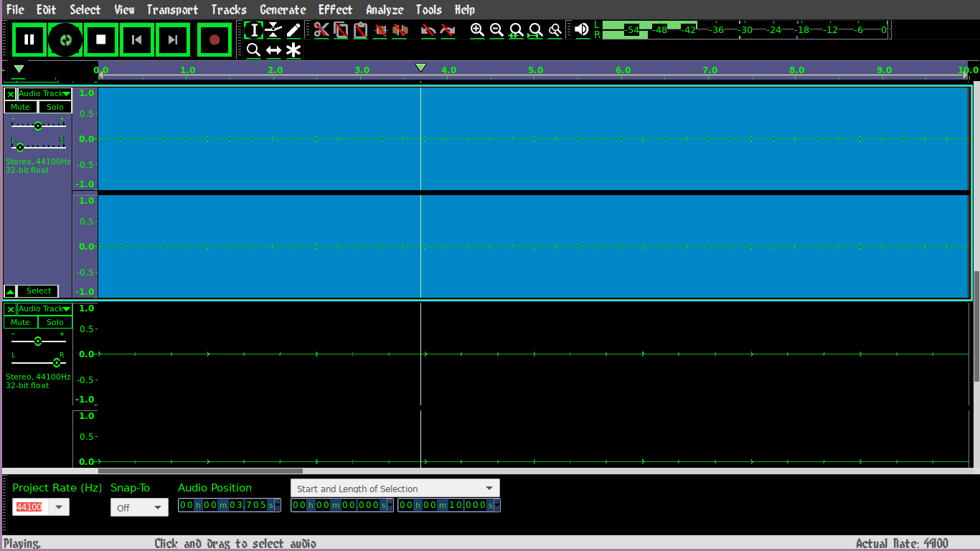Adjust second track gain slider
The image size is (980, 551).
pos(38,341)
